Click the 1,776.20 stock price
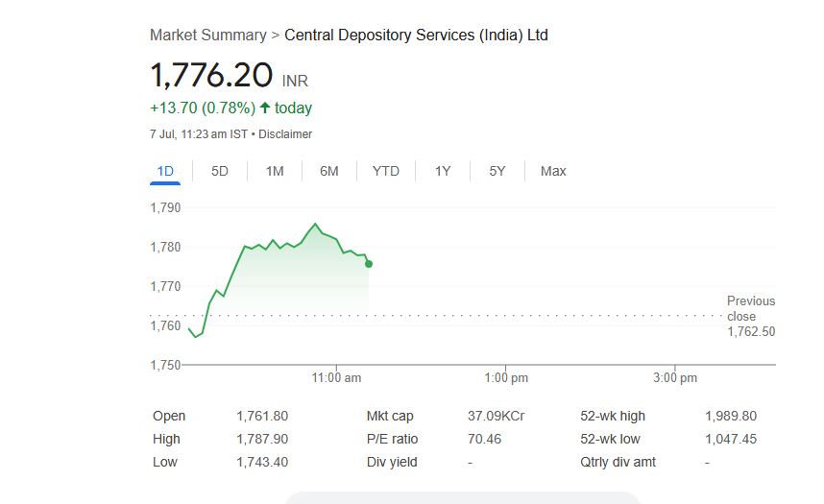 212,77
